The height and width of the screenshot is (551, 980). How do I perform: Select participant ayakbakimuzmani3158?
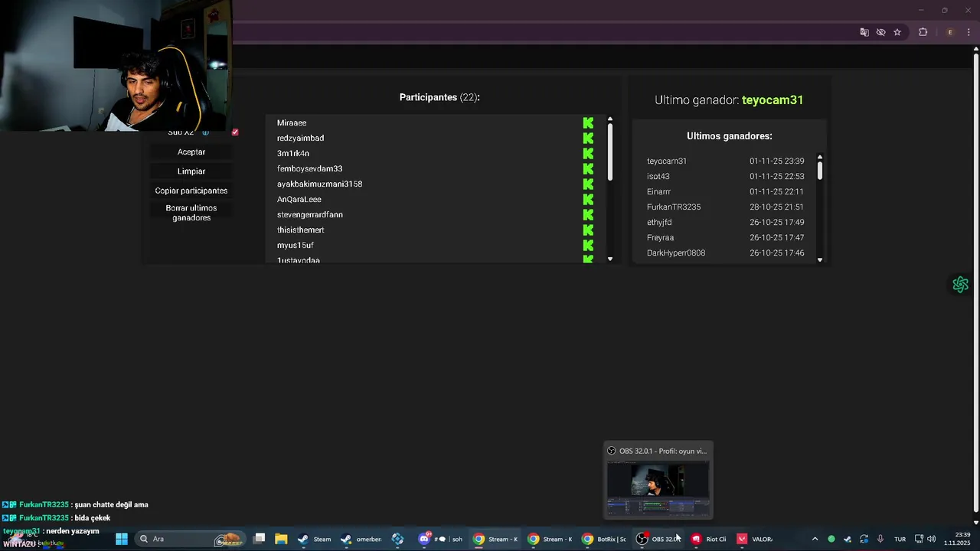tap(319, 184)
